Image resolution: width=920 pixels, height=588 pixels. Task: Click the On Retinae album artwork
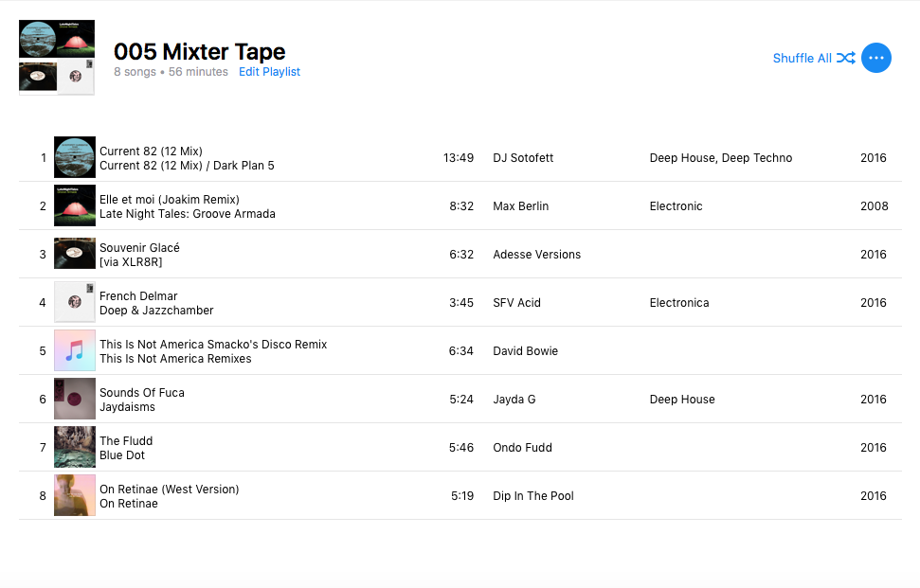coord(75,495)
